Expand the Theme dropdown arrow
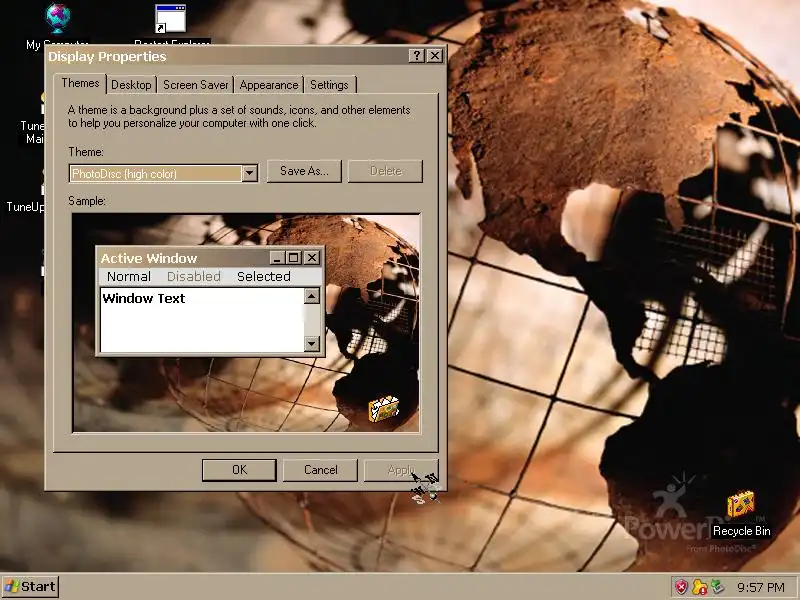 coord(249,173)
